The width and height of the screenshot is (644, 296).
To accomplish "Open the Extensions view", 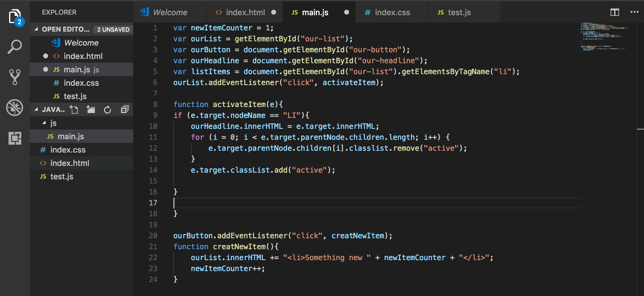I will [x=15, y=138].
